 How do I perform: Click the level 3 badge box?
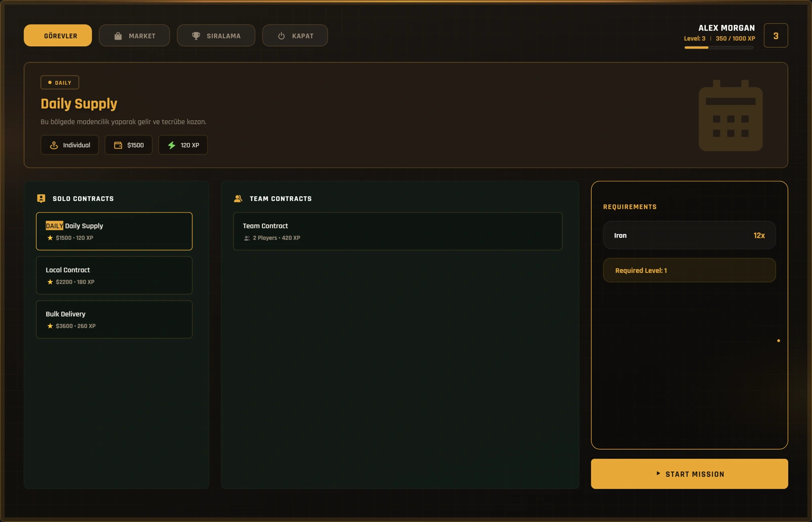[x=776, y=36]
